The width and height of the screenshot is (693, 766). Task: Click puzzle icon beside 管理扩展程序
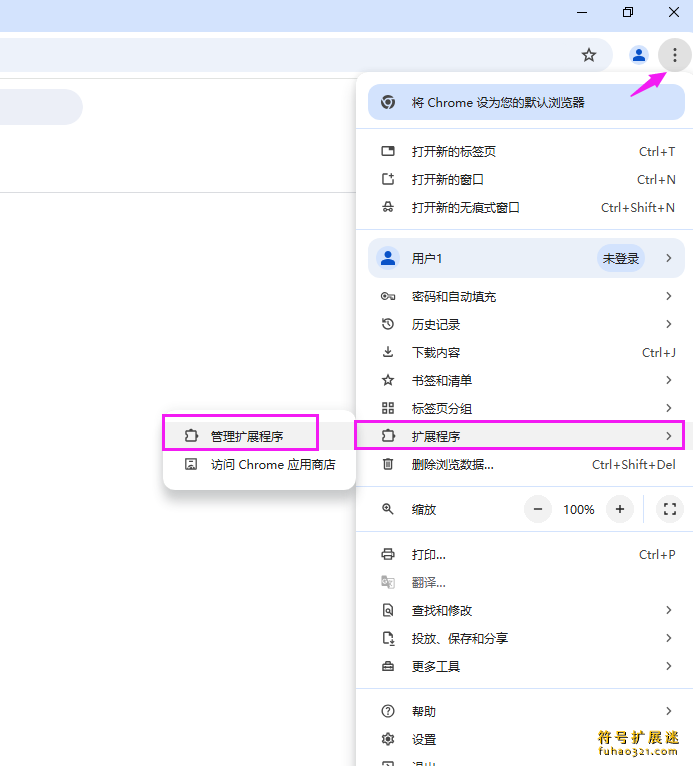click(x=191, y=435)
